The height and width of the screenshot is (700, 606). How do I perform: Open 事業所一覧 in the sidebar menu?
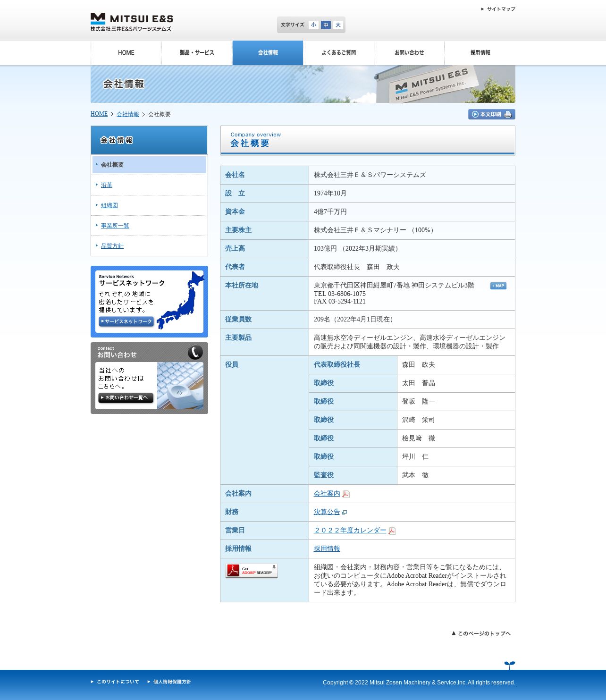[115, 226]
